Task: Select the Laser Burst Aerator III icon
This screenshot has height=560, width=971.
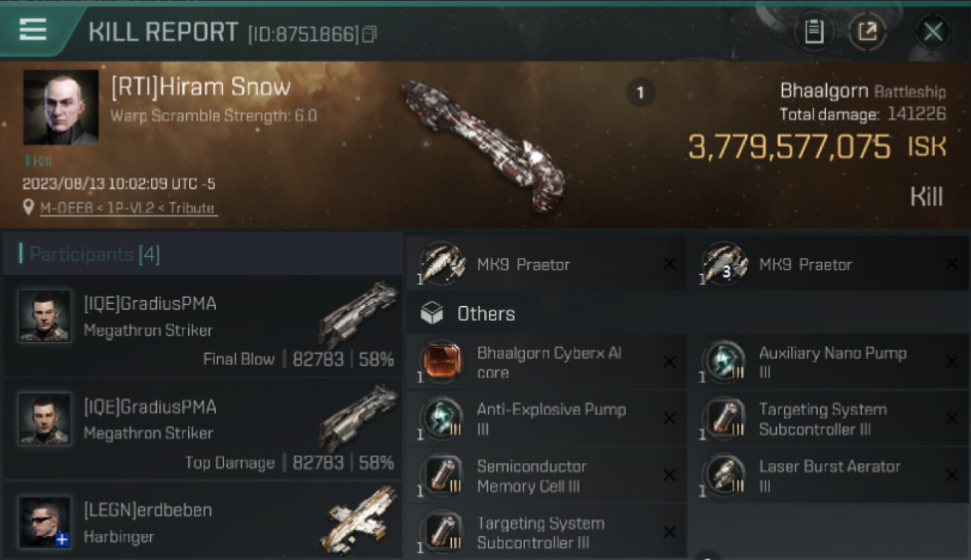Action: [x=724, y=475]
